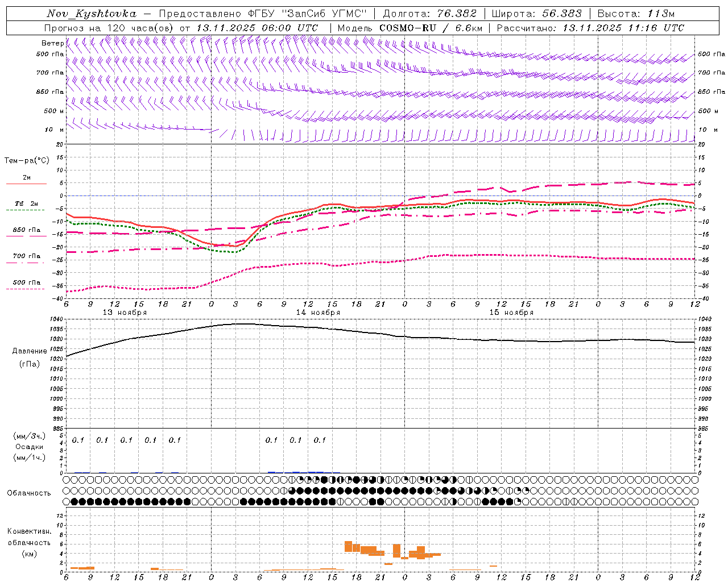Screen dimensions: 728x582
Task: Select the 'Предоставлено ФГБУ ЗапСиб УГМС' provider text
Action: (263, 14)
